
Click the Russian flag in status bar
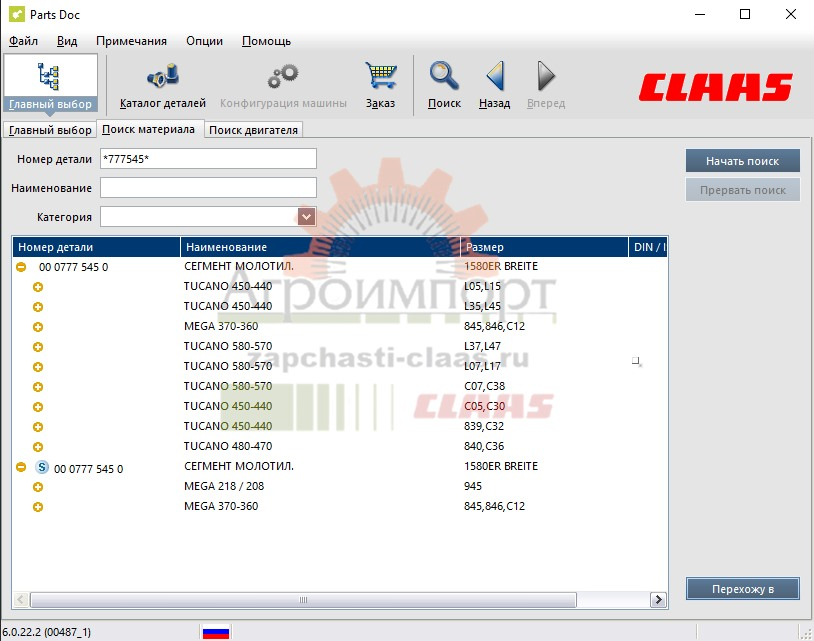coord(215,632)
